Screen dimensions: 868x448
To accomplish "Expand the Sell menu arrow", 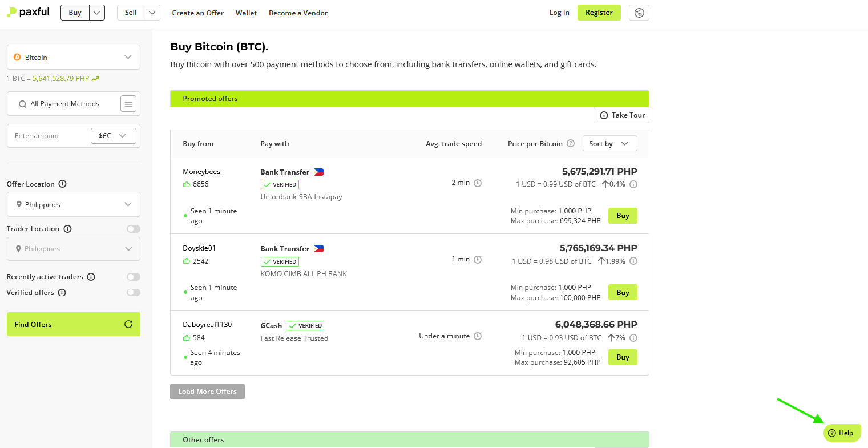I will point(152,13).
